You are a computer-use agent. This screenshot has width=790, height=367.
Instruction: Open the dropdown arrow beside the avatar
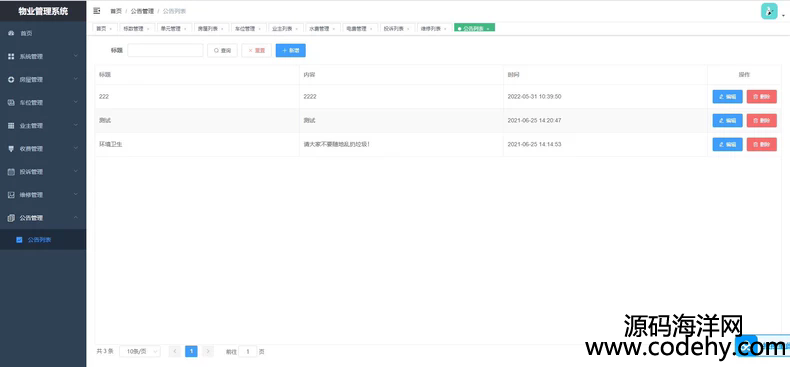pos(783,16)
